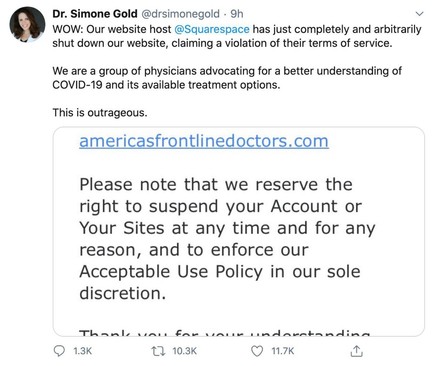Click the 1.3K replies count
Screen dimensions: 436x366
click(82, 351)
